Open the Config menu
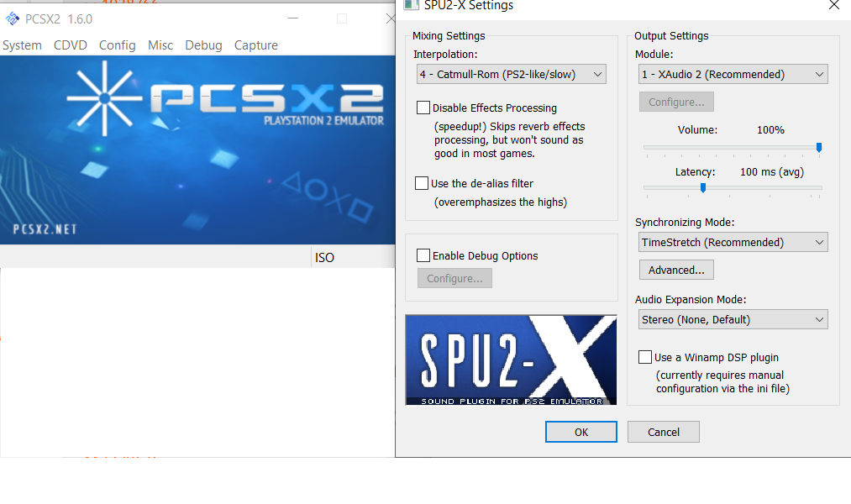The height and width of the screenshot is (504, 851). click(118, 45)
